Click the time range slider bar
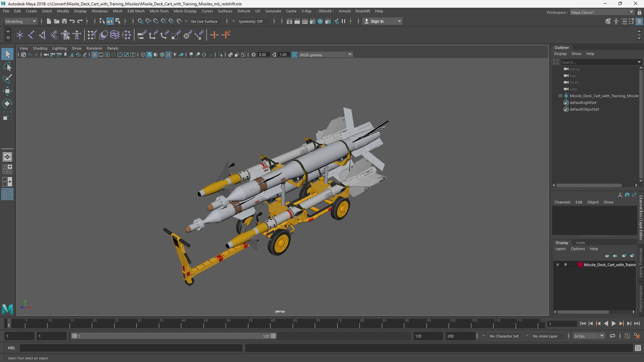Screen dimensions: 644x362 pos(173,336)
